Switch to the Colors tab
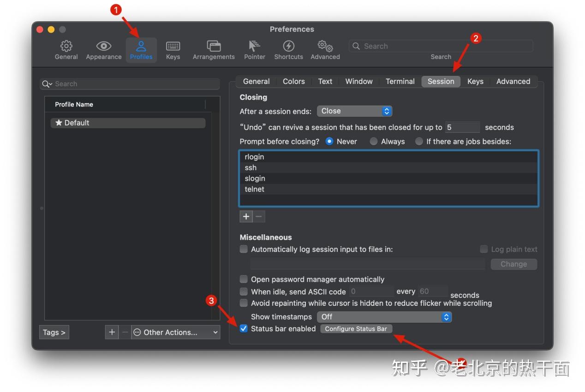Screen dimensions: 585x392 (x=293, y=81)
